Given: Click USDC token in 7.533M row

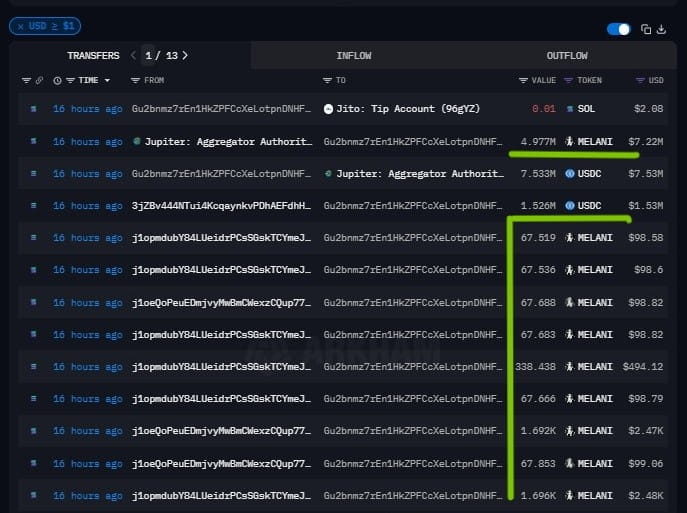Looking at the screenshot, I should coord(589,174).
